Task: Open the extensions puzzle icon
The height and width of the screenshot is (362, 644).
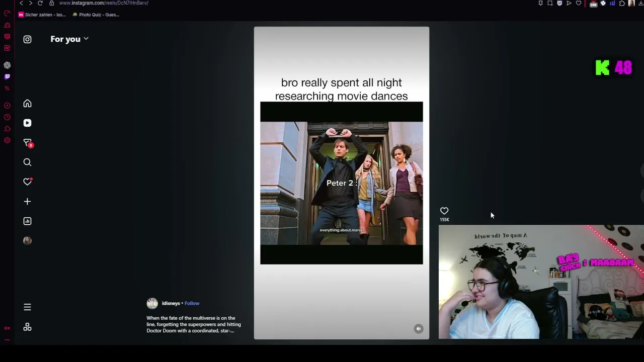Action: tap(622, 3)
